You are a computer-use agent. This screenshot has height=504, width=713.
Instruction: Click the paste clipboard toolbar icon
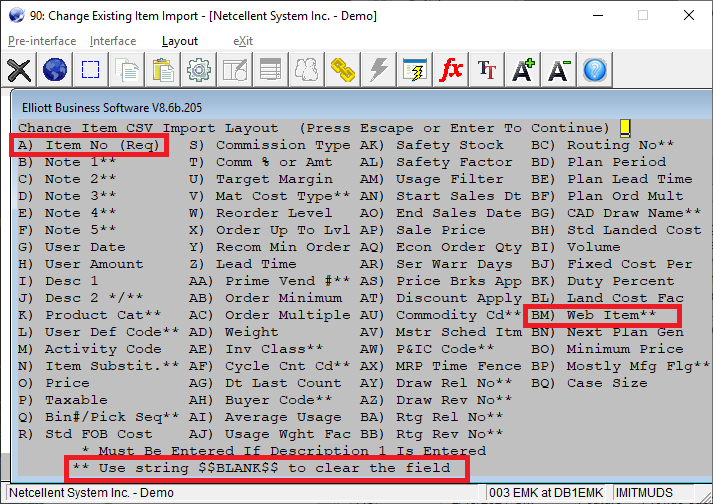[x=163, y=70]
